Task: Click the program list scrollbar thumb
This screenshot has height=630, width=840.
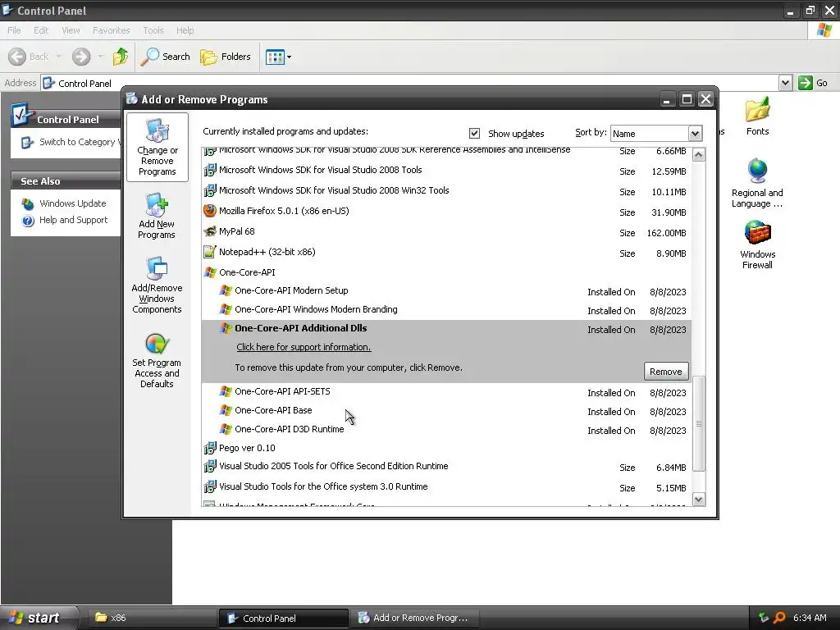Action: coord(699,424)
